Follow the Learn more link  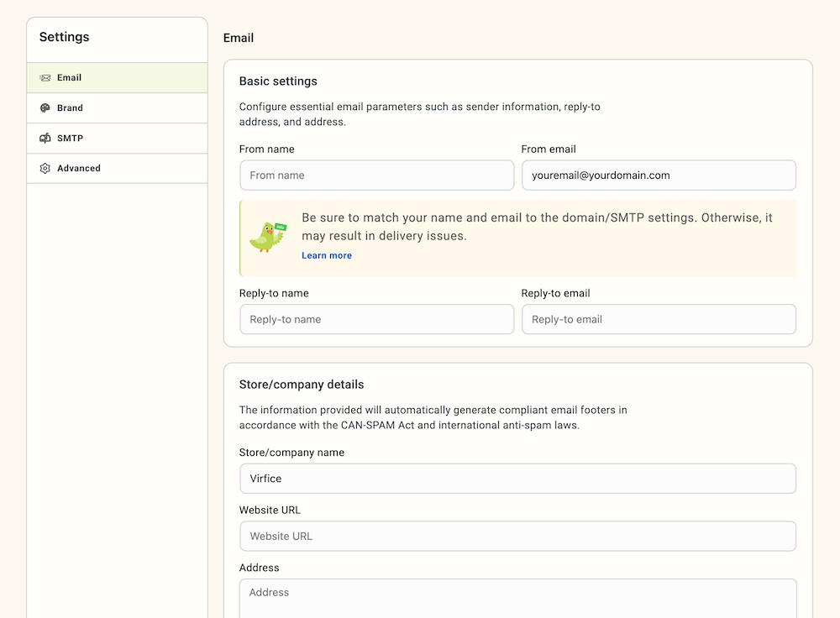pyautogui.click(x=326, y=255)
